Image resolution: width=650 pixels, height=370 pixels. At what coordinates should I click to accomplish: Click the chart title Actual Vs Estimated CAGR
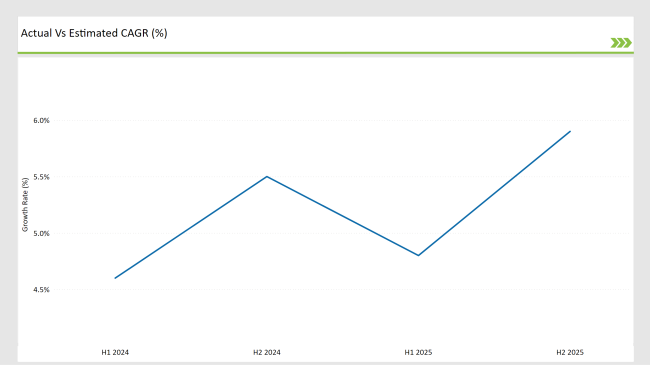94,33
